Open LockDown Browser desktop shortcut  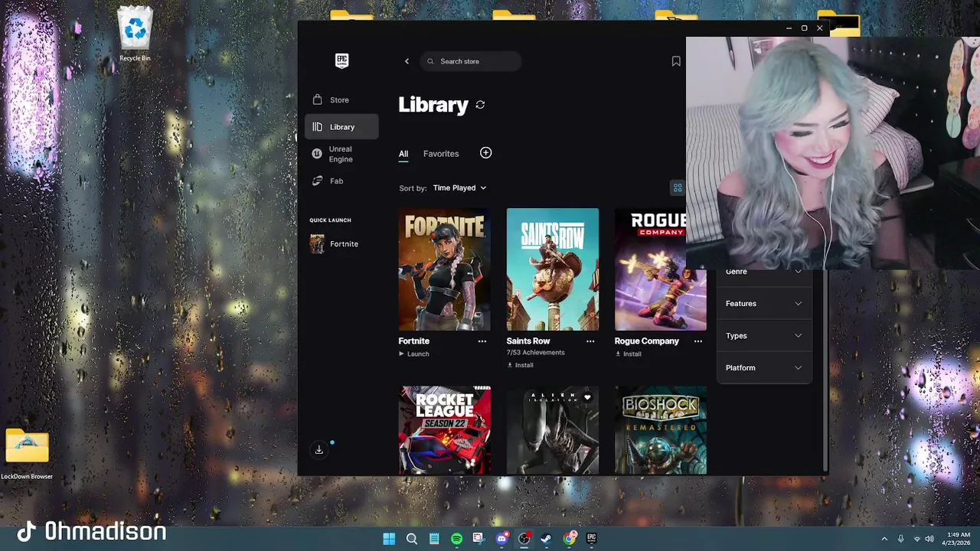(x=27, y=455)
